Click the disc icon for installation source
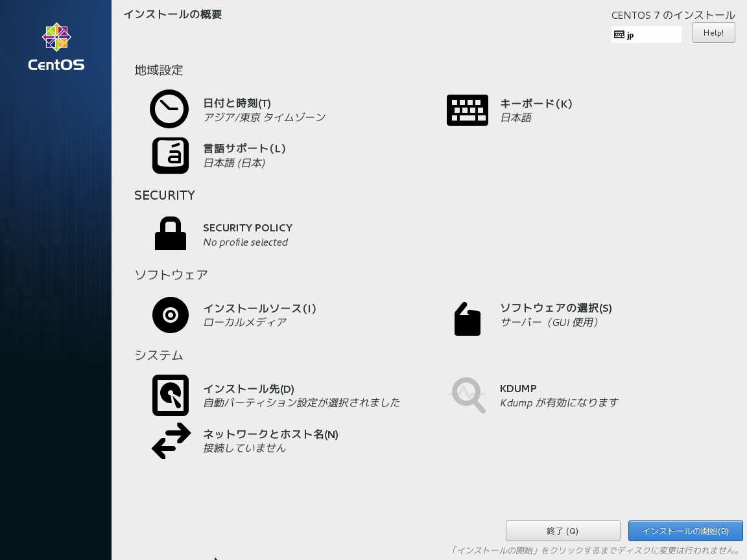 click(x=171, y=315)
